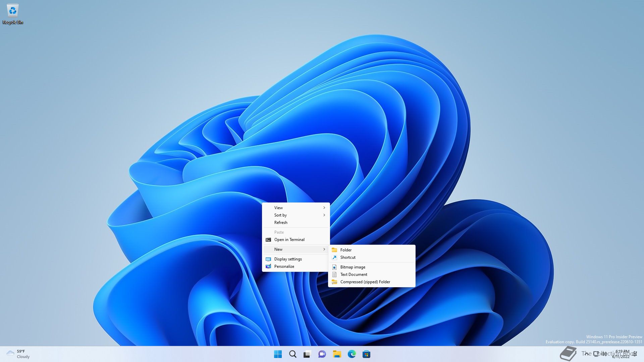
Task: Create a new Text Document
Action: click(x=372, y=275)
